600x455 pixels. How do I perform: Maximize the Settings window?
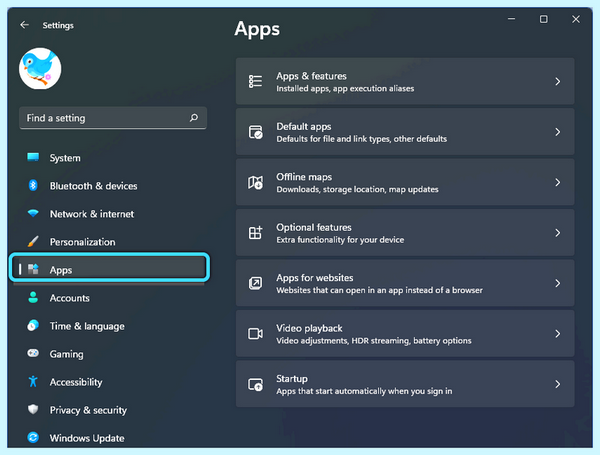point(543,19)
